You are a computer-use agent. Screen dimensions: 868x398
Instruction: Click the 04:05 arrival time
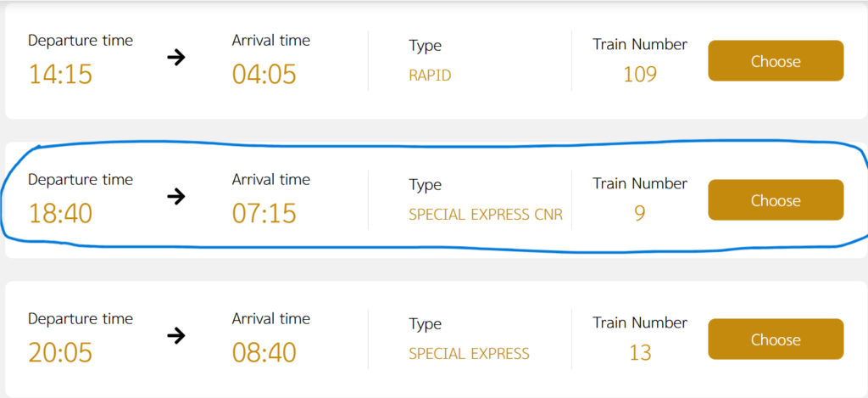[264, 75]
